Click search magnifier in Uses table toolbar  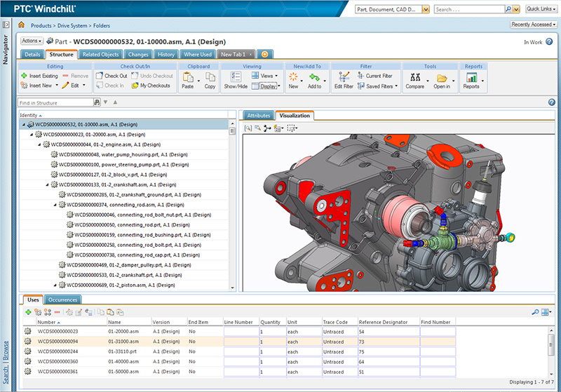[x=535, y=312]
